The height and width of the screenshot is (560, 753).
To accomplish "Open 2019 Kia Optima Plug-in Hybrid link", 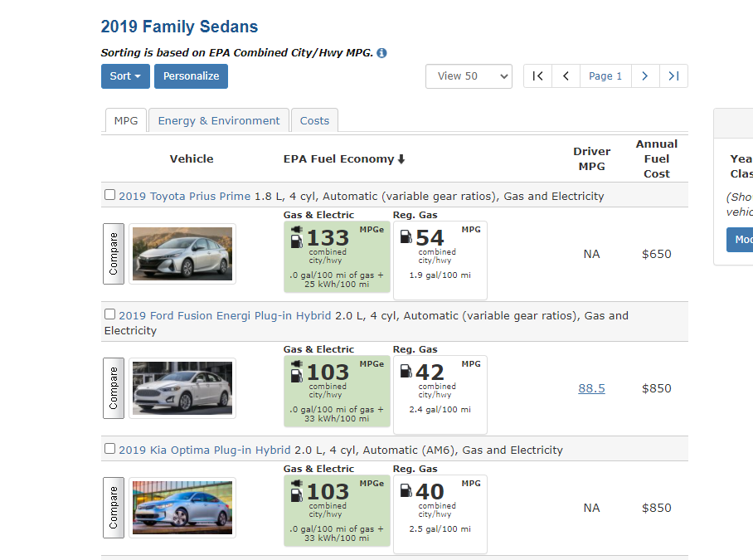I will [x=205, y=450].
